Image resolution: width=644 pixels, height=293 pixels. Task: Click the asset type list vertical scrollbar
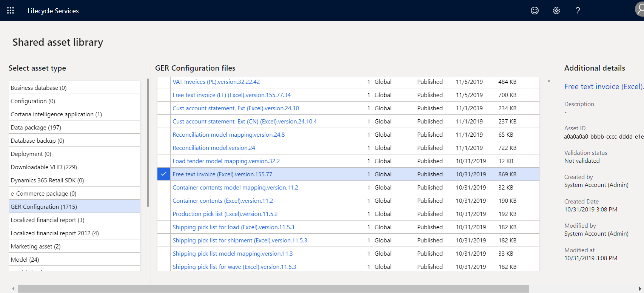[x=148, y=143]
